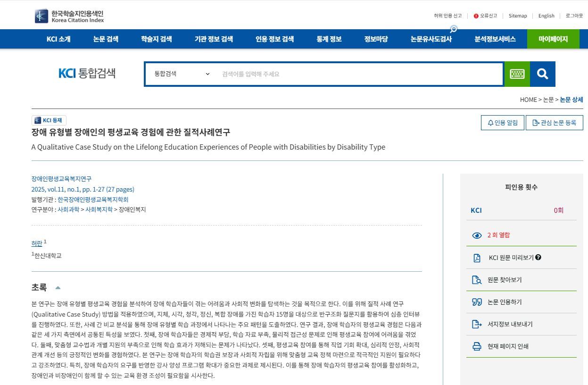
Task: Open the 분석정보서비스 menu
Action: (x=495, y=39)
